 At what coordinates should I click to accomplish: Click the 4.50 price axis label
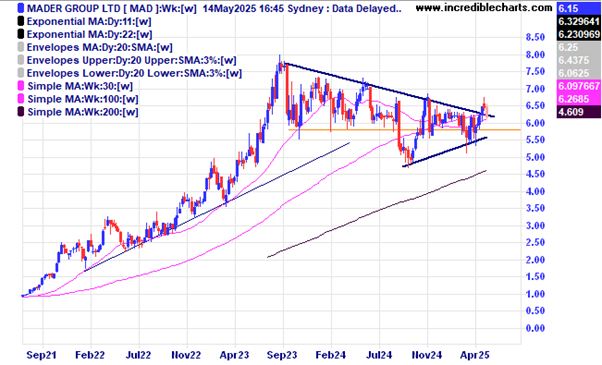coord(535,174)
